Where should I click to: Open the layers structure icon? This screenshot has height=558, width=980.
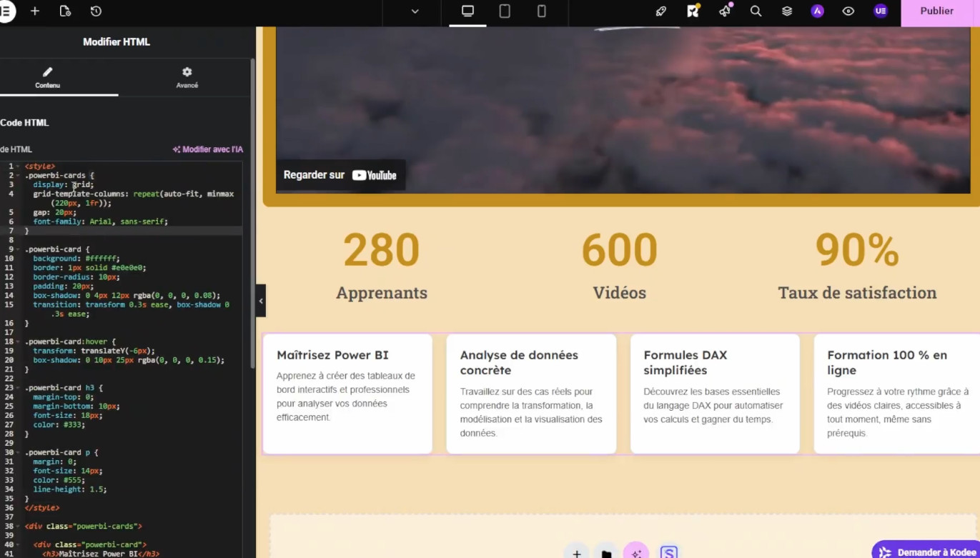(787, 11)
